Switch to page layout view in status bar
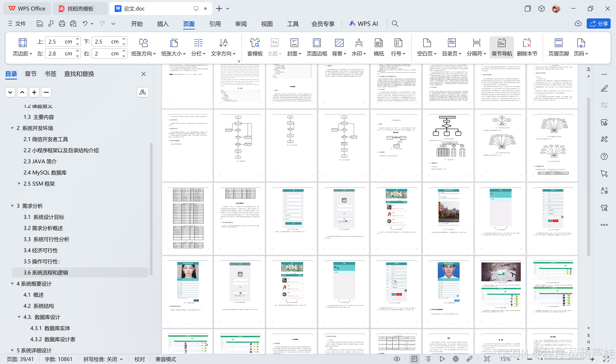The width and height of the screenshot is (616, 364). (x=414, y=359)
